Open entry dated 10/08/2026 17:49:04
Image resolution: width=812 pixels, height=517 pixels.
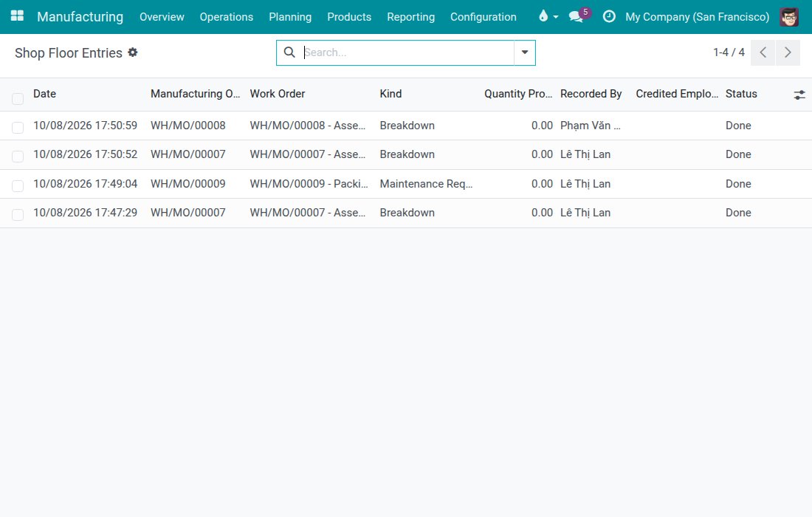(85, 184)
